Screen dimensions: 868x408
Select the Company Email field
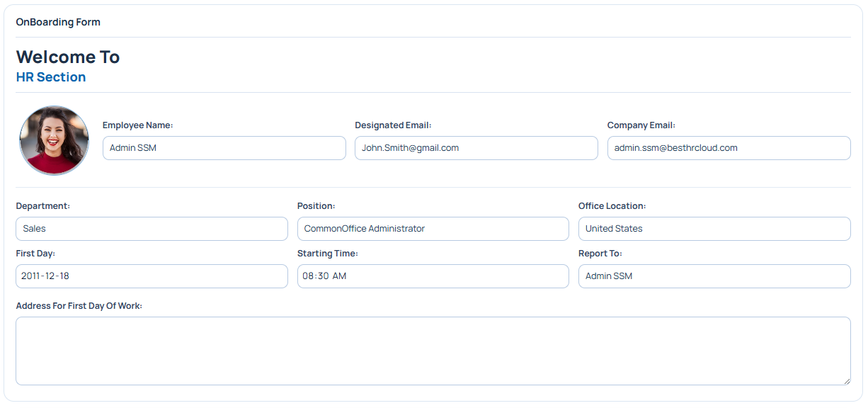[x=729, y=147]
